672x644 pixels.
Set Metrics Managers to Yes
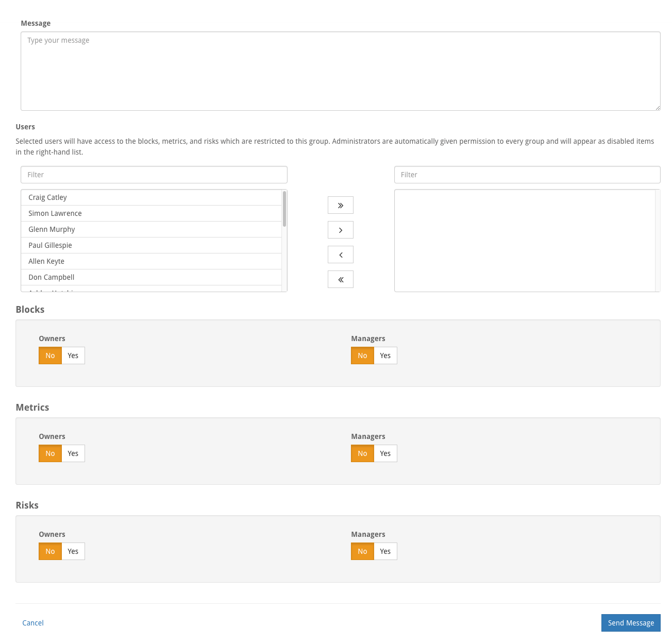(385, 453)
